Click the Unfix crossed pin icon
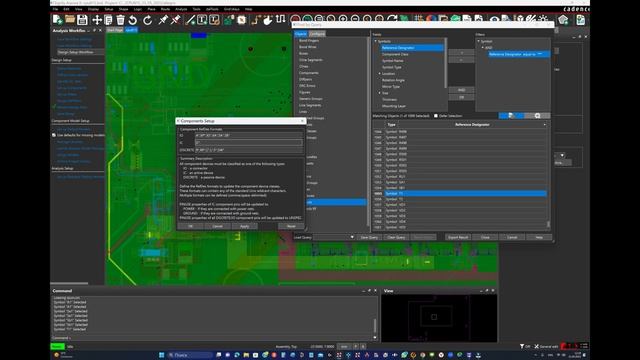This screenshot has height=360, width=640. 176,20
